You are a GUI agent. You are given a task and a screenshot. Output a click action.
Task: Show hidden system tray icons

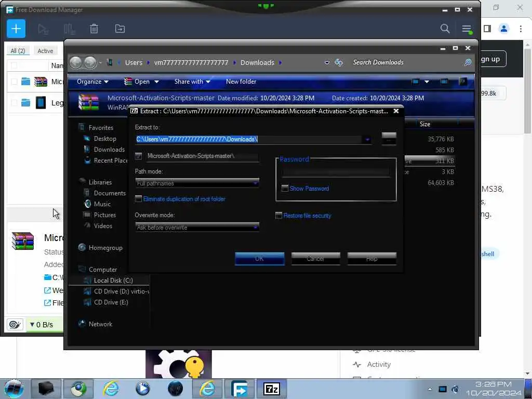(430, 389)
